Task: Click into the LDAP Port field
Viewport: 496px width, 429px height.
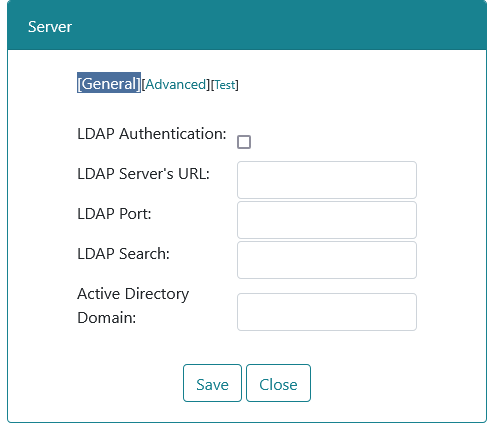Action: [x=327, y=220]
